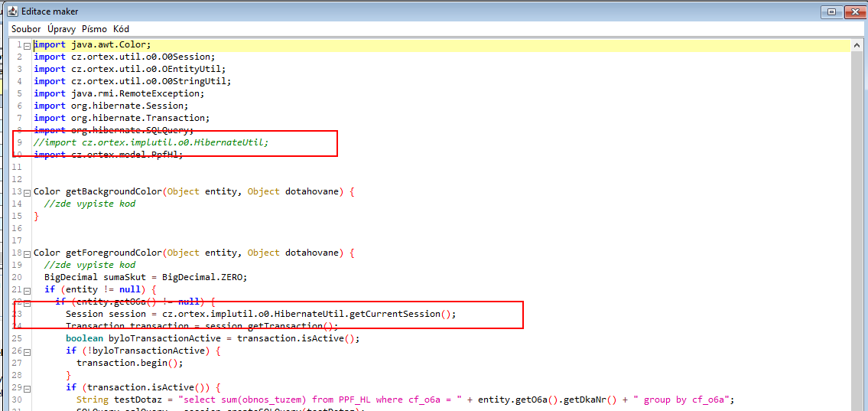Click the Java app icon in title bar
Viewport: 868px width, 411px height.
(12, 11)
